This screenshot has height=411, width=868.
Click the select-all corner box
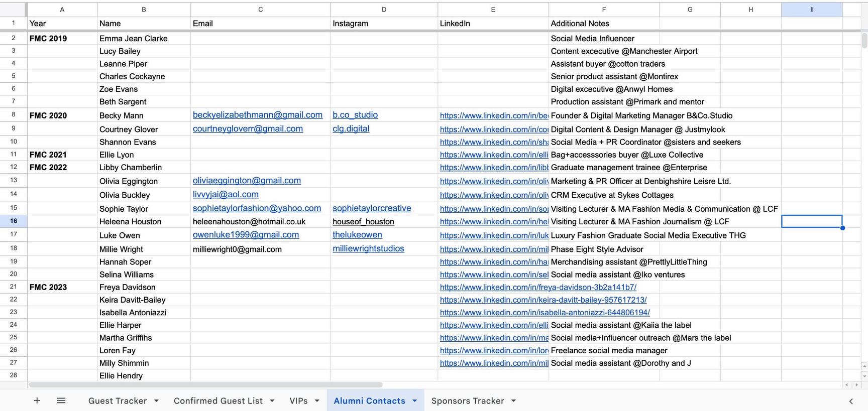pyautogui.click(x=14, y=10)
